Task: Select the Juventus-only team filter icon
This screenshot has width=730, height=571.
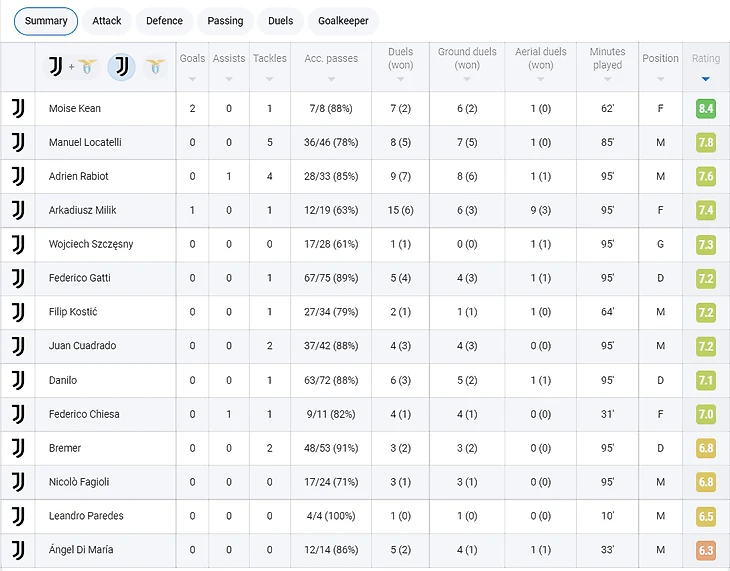Action: 121,67
